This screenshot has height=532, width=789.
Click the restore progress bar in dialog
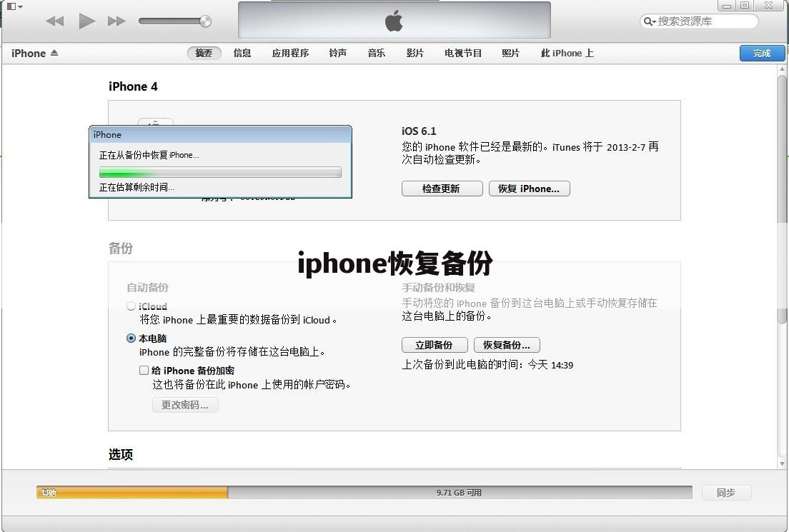[220, 172]
